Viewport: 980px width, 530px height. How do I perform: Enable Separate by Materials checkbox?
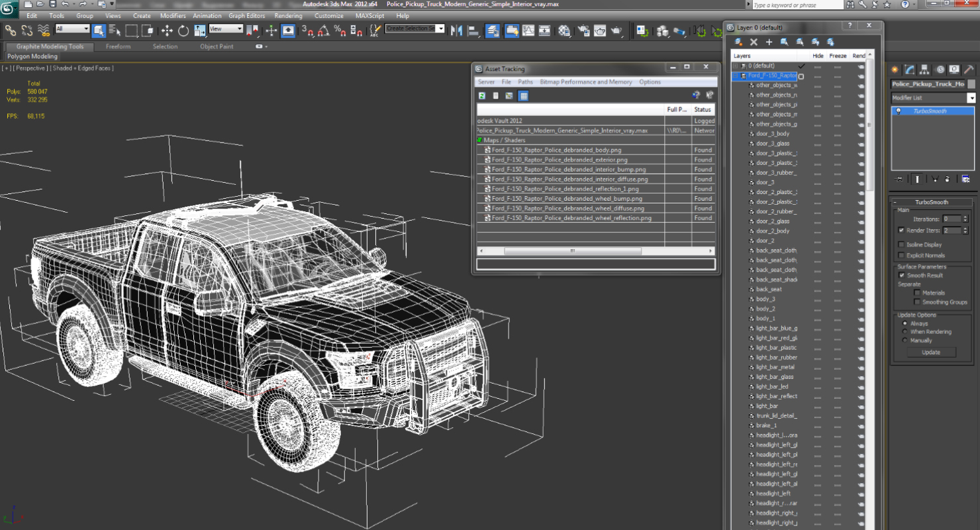point(917,292)
